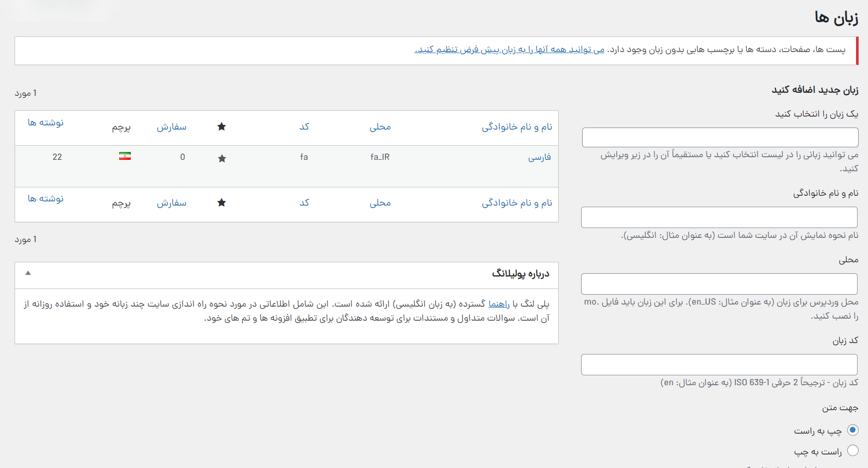This screenshot has width=868, height=468.
Task: Click the محلی locale input field
Action: pos(719,284)
